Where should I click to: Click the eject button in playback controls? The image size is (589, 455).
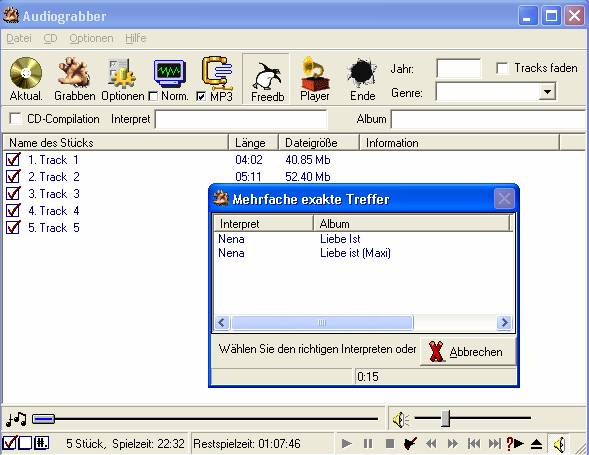tap(536, 444)
